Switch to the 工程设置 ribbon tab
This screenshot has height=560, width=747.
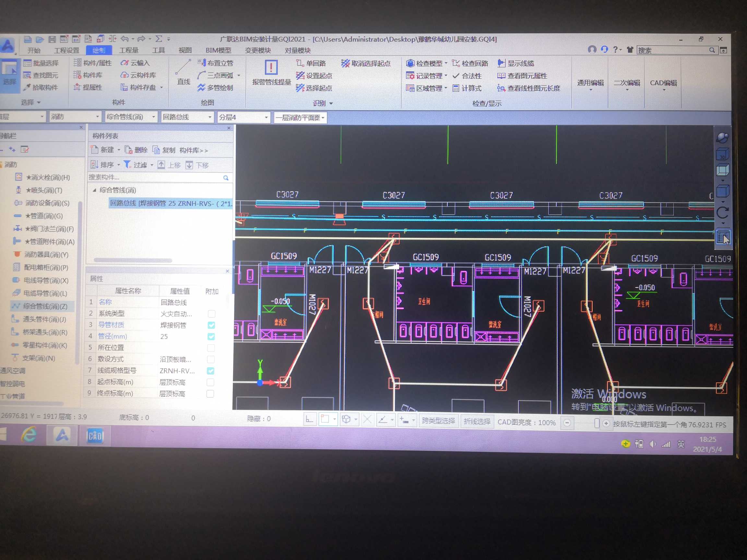tap(66, 50)
